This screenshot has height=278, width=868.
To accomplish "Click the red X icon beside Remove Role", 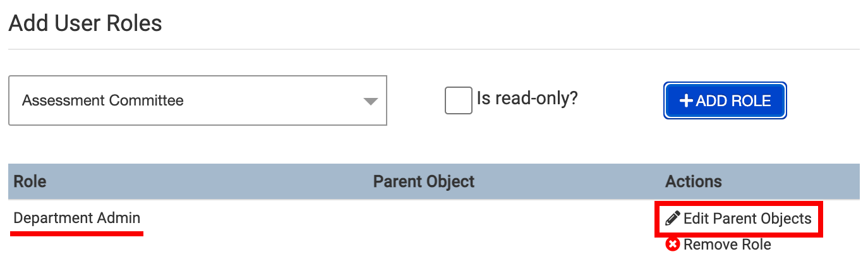I will [673, 245].
